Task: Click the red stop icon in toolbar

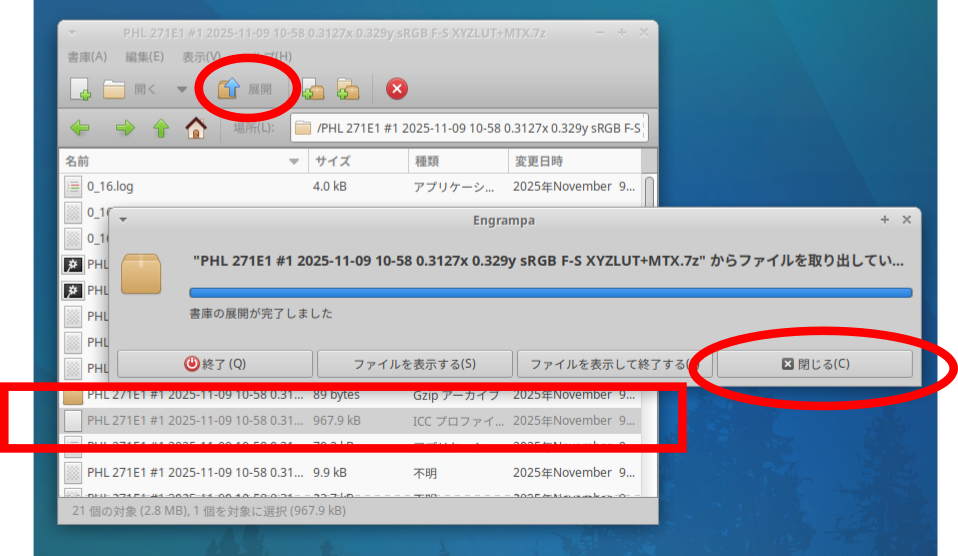Action: (x=397, y=89)
